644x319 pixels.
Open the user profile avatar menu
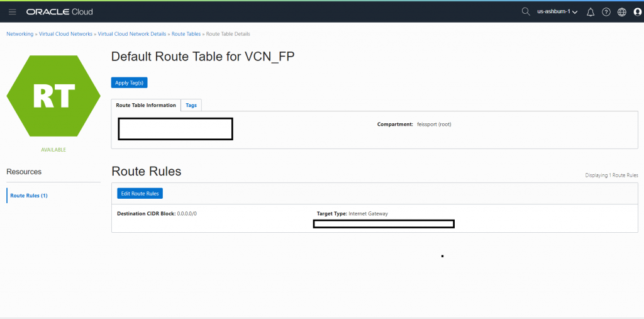pos(638,12)
